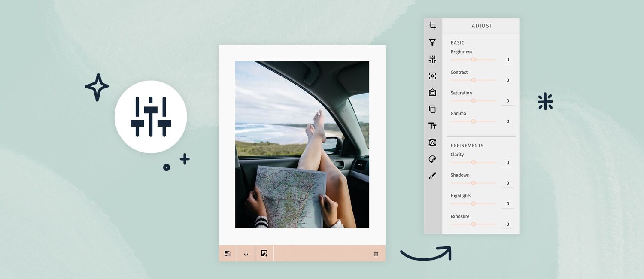
Task: Focus the Shadows value field
Action: [508, 183]
